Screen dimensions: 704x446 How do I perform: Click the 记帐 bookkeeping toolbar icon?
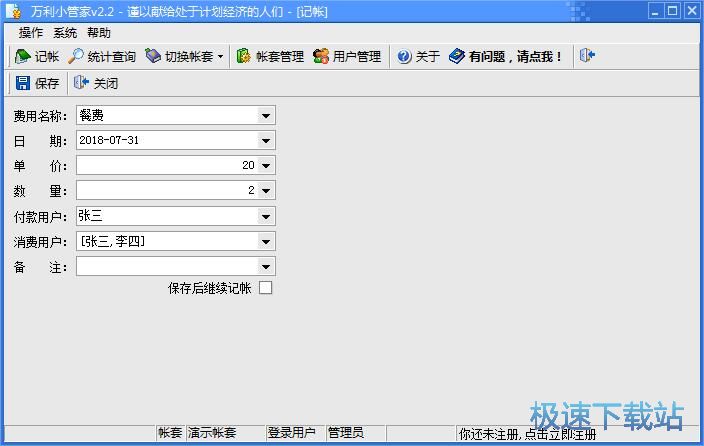click(x=22, y=56)
